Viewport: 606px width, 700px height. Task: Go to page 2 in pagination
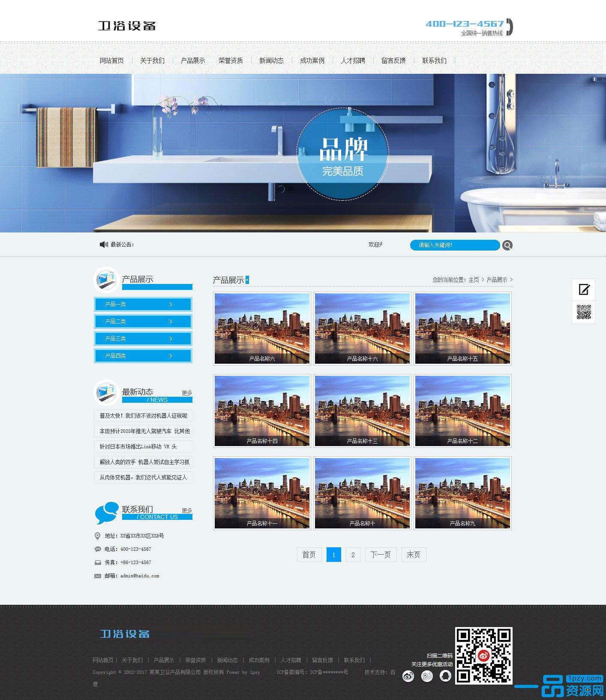point(353,555)
